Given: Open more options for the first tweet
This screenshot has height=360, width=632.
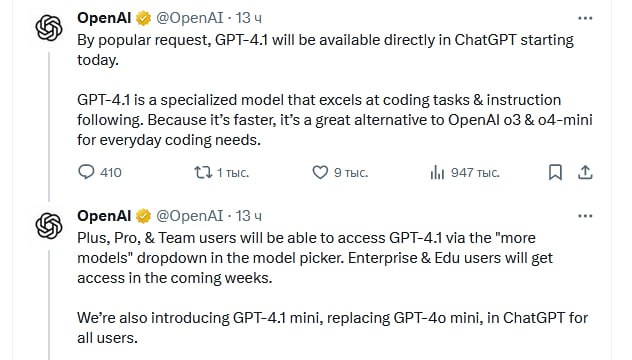Looking at the screenshot, I should pos(585,18).
